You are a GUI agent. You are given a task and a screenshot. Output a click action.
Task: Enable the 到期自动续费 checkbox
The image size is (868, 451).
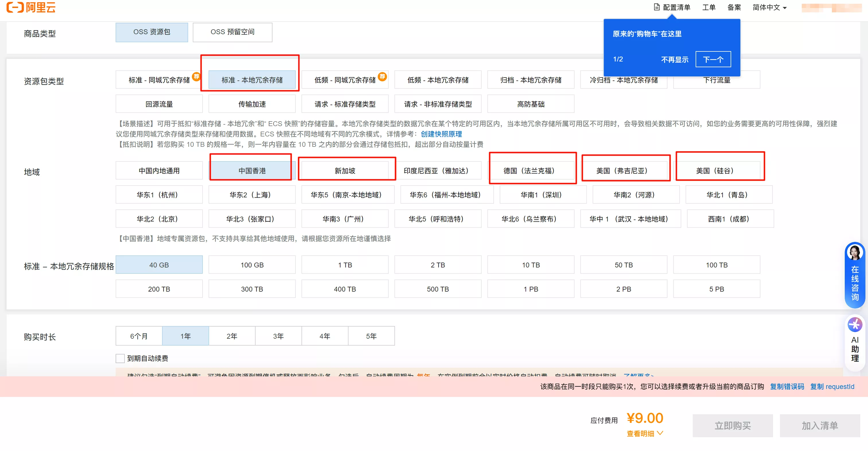(120, 358)
